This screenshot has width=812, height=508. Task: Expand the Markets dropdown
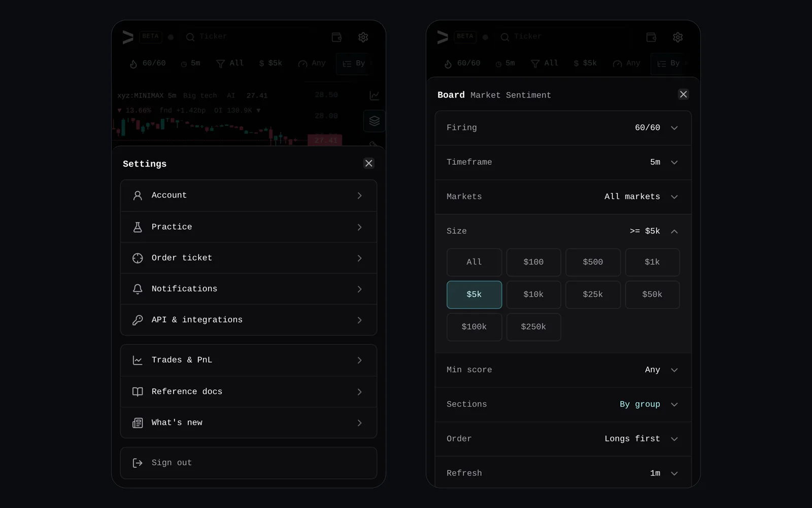tap(563, 197)
